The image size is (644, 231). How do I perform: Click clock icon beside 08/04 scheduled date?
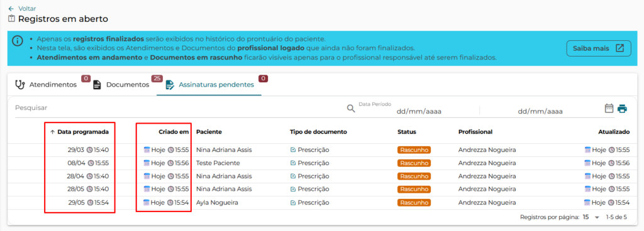91,163
